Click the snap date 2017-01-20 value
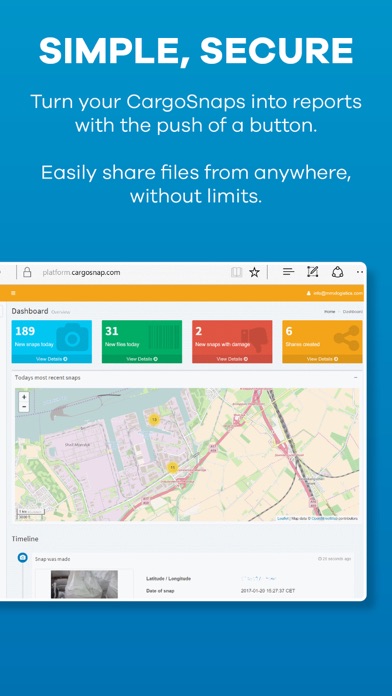This screenshot has width=392, height=696. [x=268, y=591]
